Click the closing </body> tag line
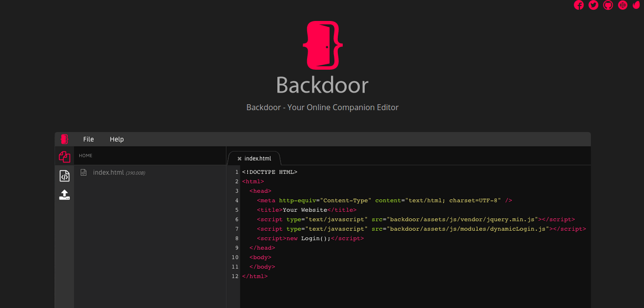This screenshot has height=308, width=644. click(x=262, y=267)
